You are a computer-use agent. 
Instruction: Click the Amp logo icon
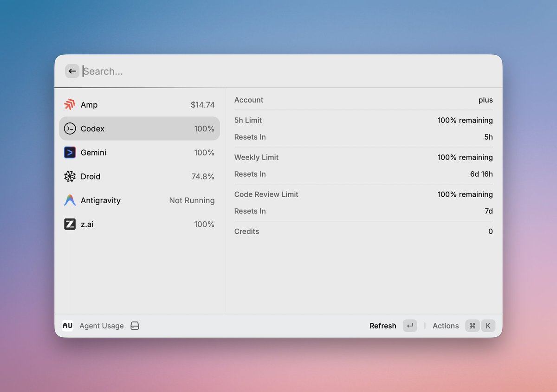click(x=70, y=105)
